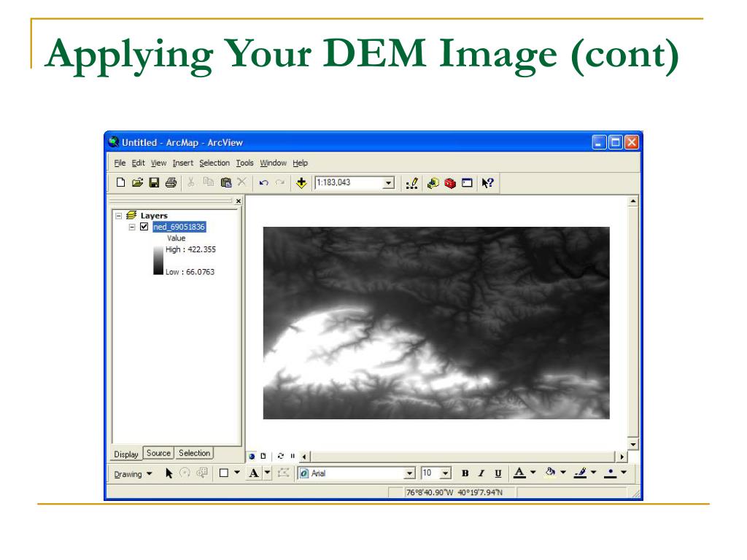Open the Drawing menu dropdown
Image resolution: width=747 pixels, height=560 pixels.
tap(133, 474)
